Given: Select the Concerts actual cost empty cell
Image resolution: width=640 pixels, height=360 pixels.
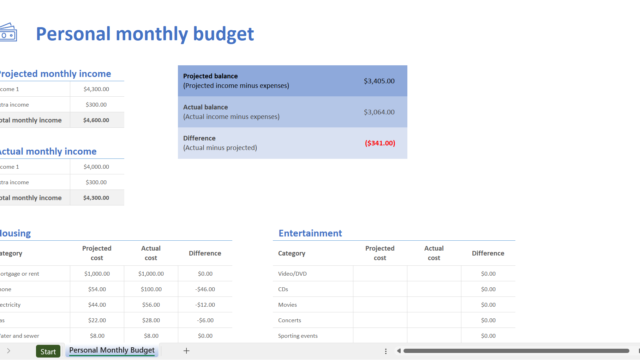Looking at the screenshot, I should point(434,320).
